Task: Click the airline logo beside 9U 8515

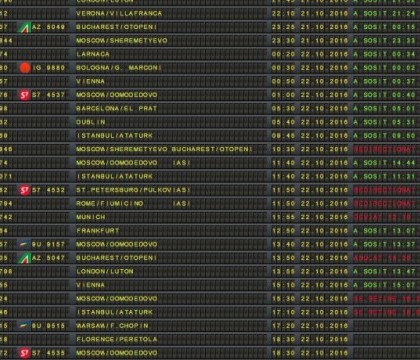Action: [x=24, y=326]
